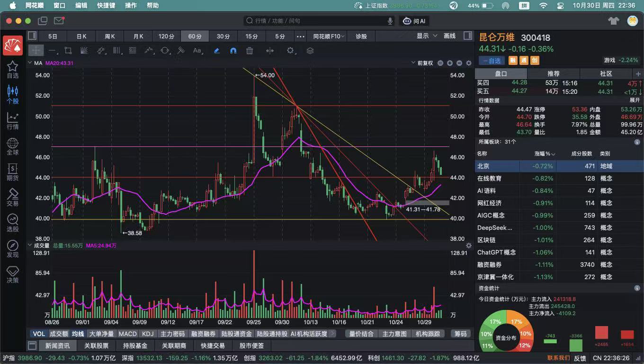Image resolution: width=644 pixels, height=364 pixels.
Task: Open 全球 global markets in sidebar
Action: coord(13,146)
